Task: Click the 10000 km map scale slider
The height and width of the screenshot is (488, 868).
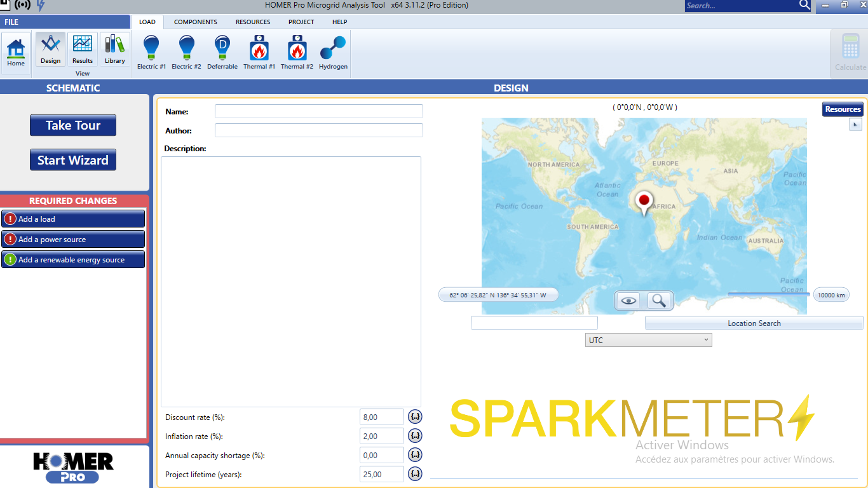Action: tap(768, 294)
